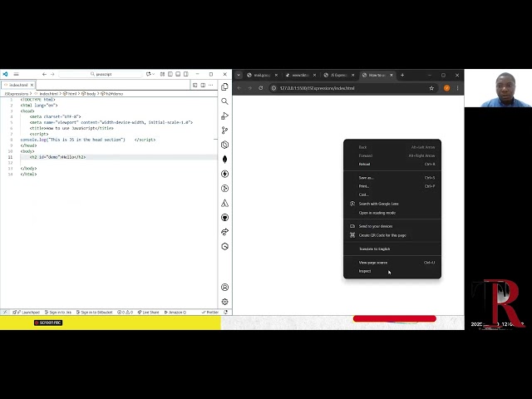Go back using VS Code navigation arrow

tap(44, 74)
